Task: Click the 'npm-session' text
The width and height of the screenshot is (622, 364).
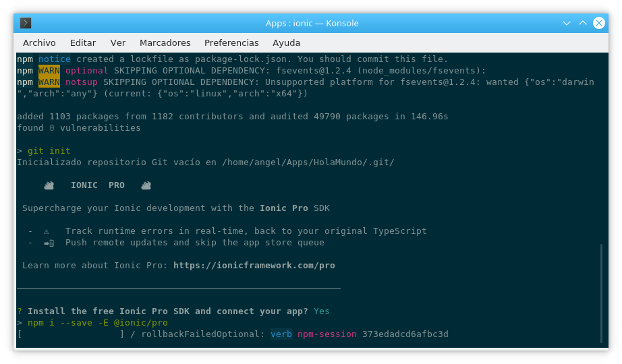Action: pyautogui.click(x=327, y=334)
